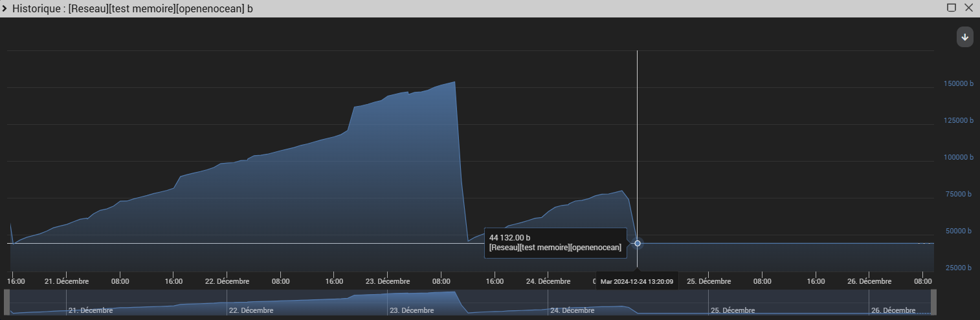
Task: Close the Historique window
Action: click(968, 8)
